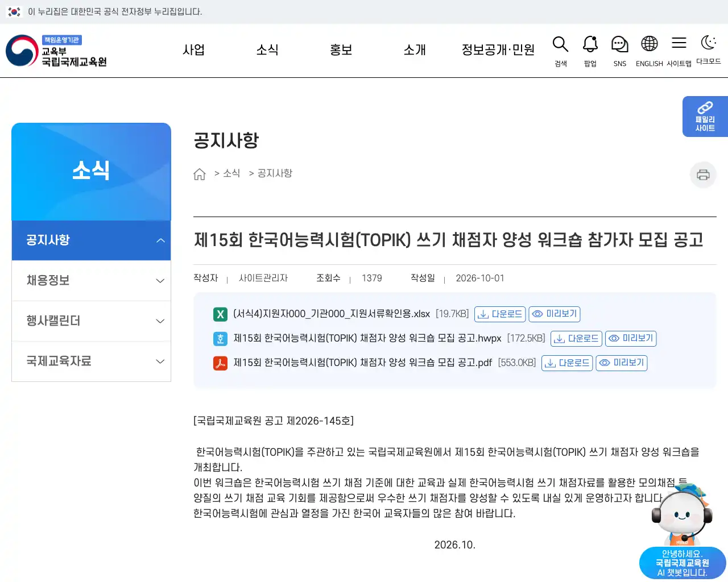Open the 사업 top menu
Viewport: 728px width, 582px height.
pos(193,50)
